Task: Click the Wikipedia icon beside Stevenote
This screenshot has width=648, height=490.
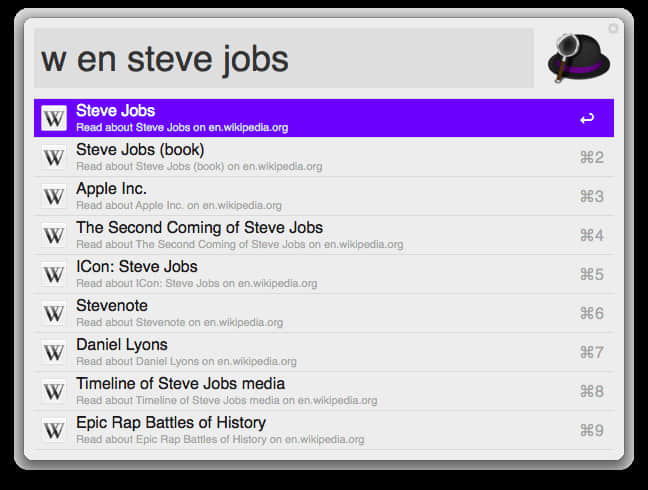Action: coord(54,313)
